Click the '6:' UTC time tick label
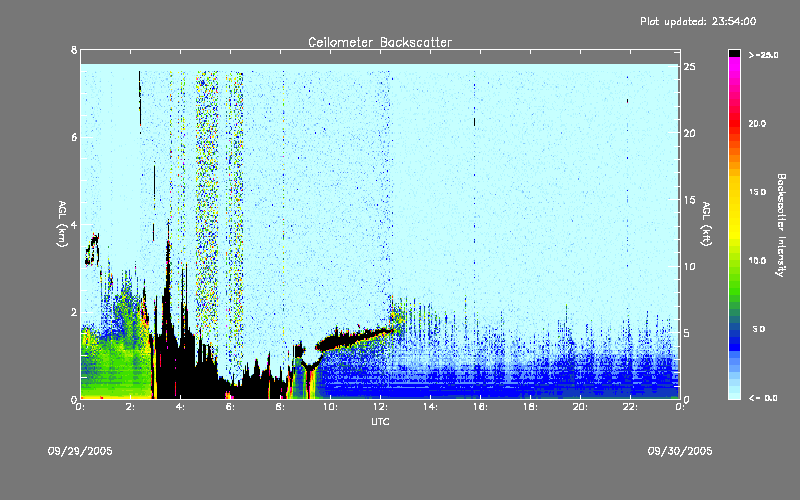The height and width of the screenshot is (500, 800). click(x=231, y=407)
